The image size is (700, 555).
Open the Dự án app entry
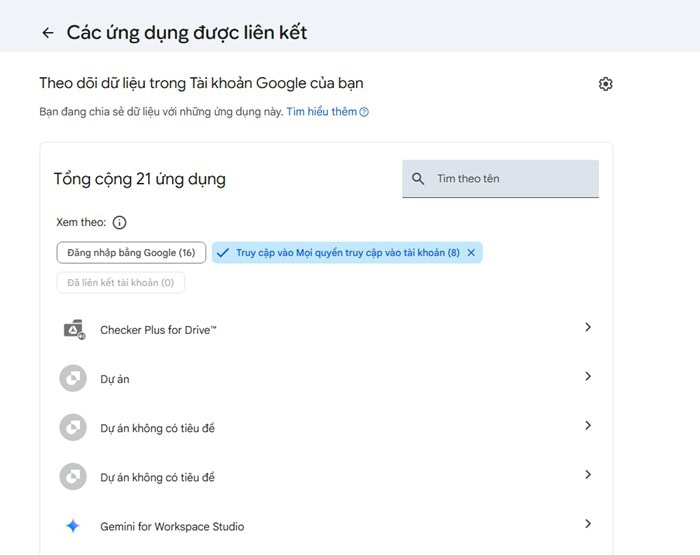tap(326, 379)
